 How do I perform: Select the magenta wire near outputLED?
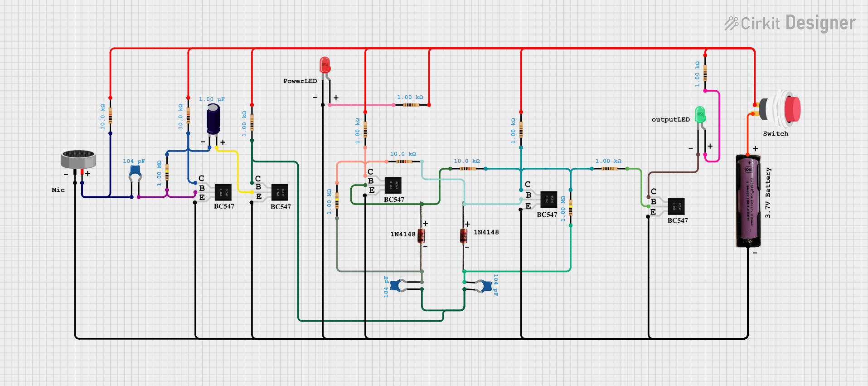719,126
